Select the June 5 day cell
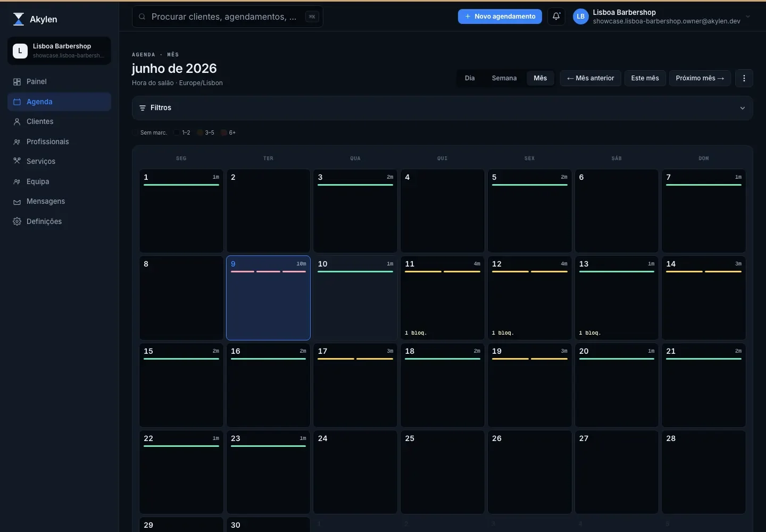766x532 pixels. (x=530, y=211)
